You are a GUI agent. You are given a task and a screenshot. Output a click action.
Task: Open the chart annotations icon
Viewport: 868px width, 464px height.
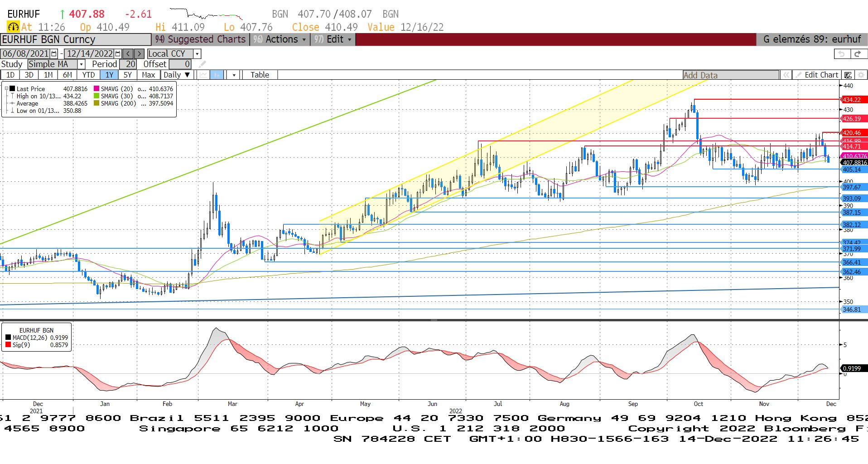848,75
